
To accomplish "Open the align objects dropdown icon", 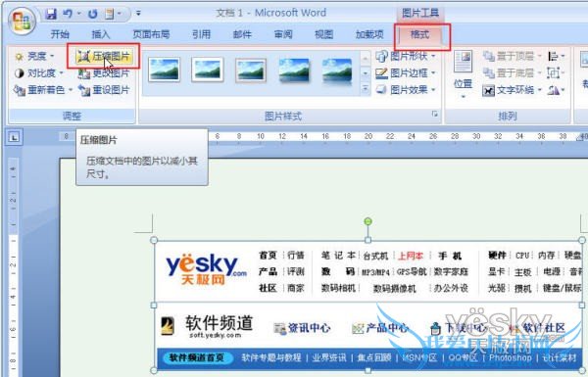I will [x=556, y=56].
